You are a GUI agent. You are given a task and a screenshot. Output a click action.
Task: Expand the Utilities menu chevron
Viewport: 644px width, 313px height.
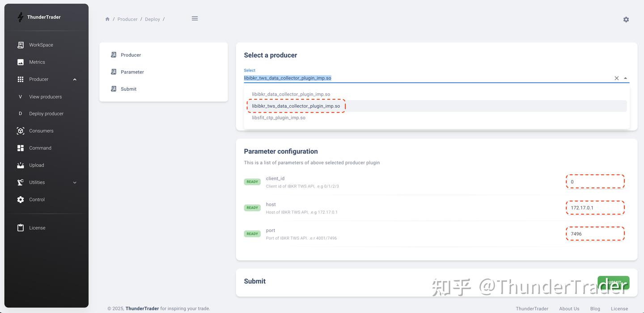75,182
